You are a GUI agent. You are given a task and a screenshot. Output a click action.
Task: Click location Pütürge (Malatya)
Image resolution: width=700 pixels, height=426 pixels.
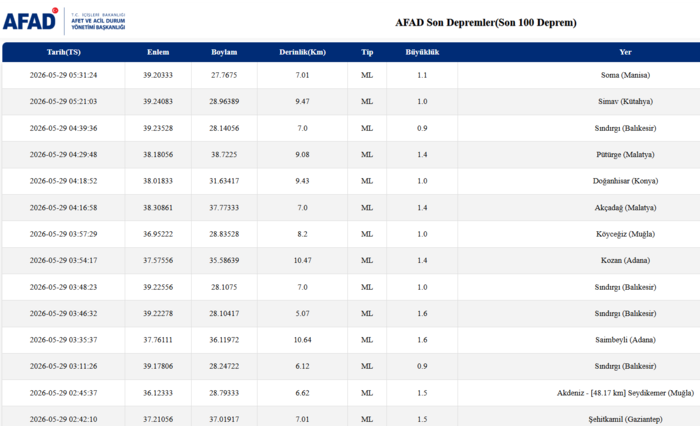[x=625, y=155]
